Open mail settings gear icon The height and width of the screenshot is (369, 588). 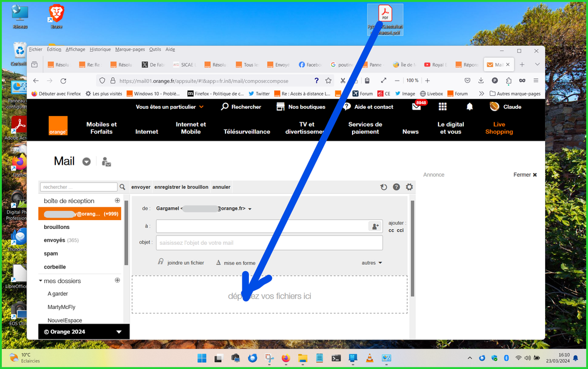pyautogui.click(x=409, y=187)
